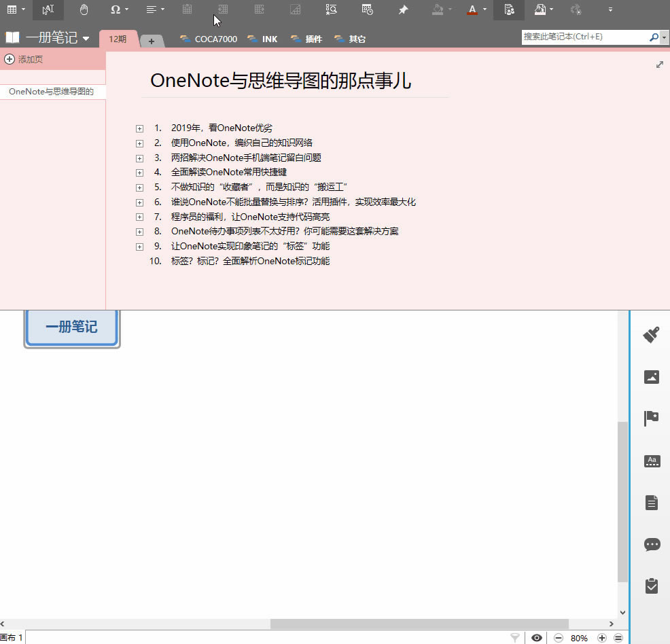Screen dimensions: 670x644
Task: Click the plus tab to create a new section
Action: (151, 41)
